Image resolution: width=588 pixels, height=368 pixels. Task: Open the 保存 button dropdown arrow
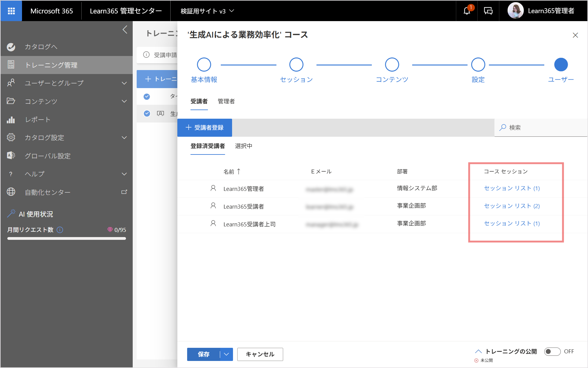(x=227, y=354)
